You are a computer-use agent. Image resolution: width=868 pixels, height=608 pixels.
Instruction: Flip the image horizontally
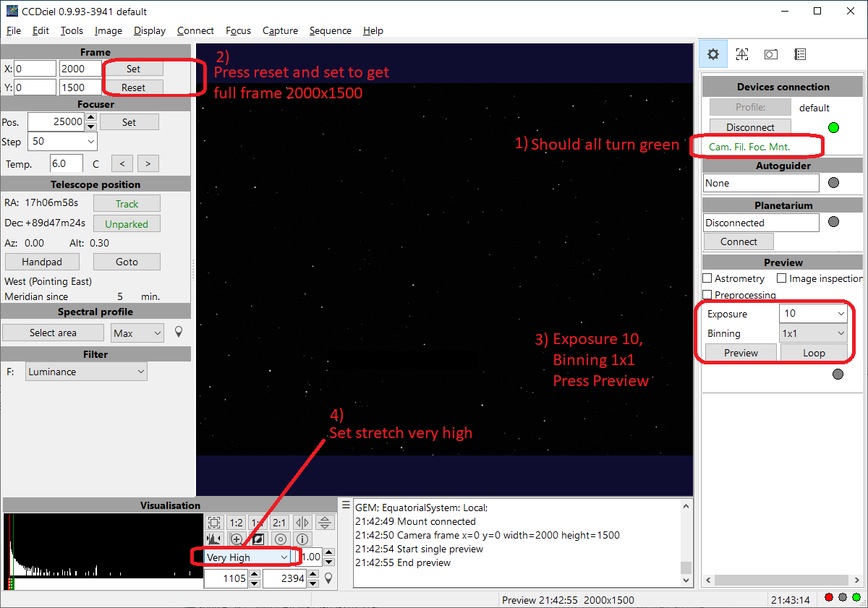[302, 523]
